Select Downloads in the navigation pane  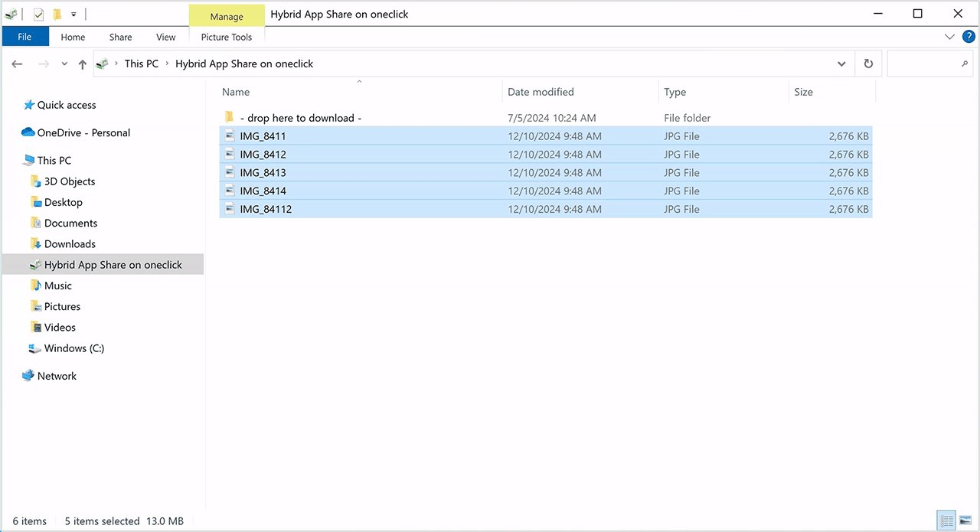(70, 244)
